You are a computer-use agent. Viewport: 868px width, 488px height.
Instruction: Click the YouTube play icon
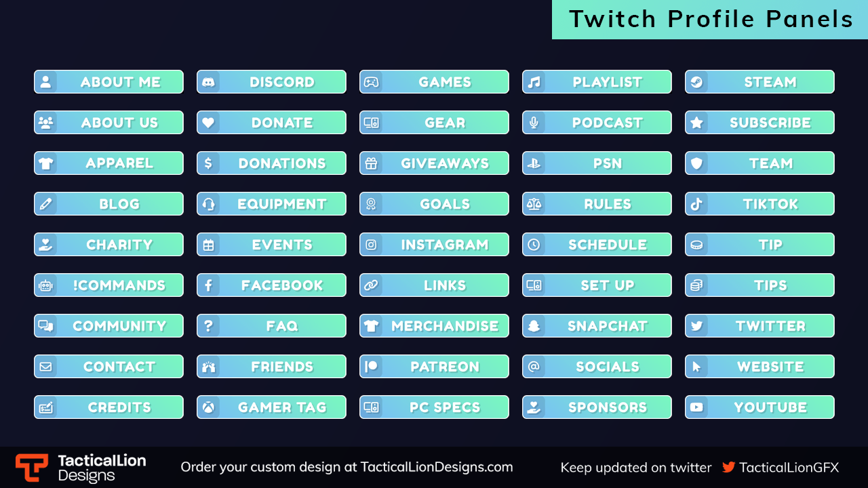[x=696, y=407]
